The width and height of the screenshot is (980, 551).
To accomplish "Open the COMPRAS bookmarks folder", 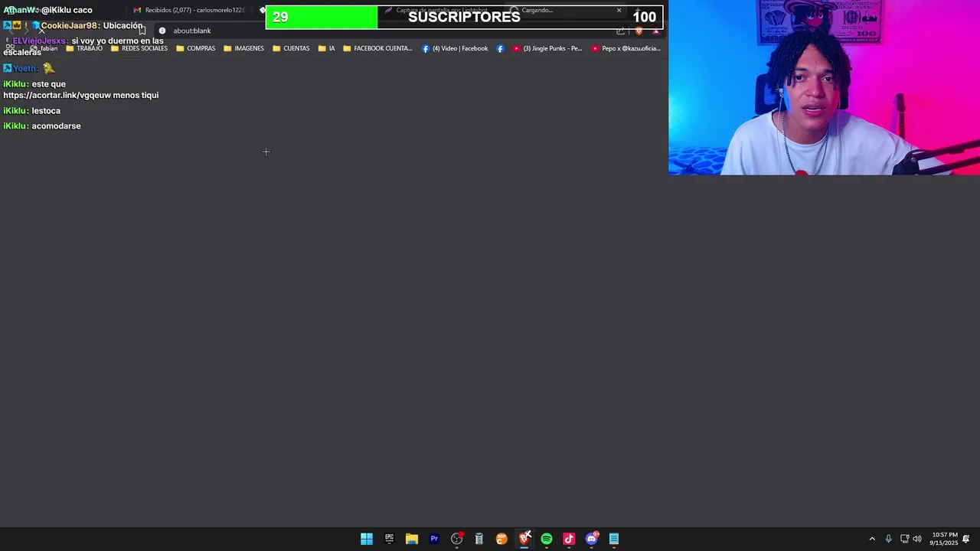I will (x=196, y=48).
